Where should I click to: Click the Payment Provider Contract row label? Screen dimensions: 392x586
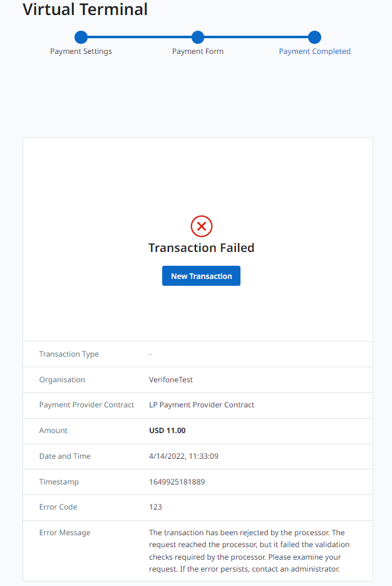click(86, 404)
